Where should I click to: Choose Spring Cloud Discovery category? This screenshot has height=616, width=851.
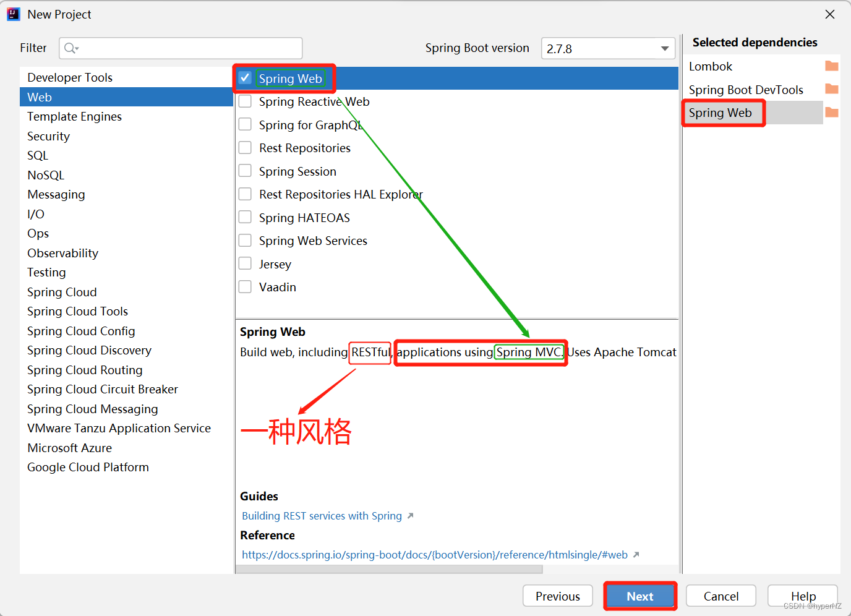click(126, 350)
